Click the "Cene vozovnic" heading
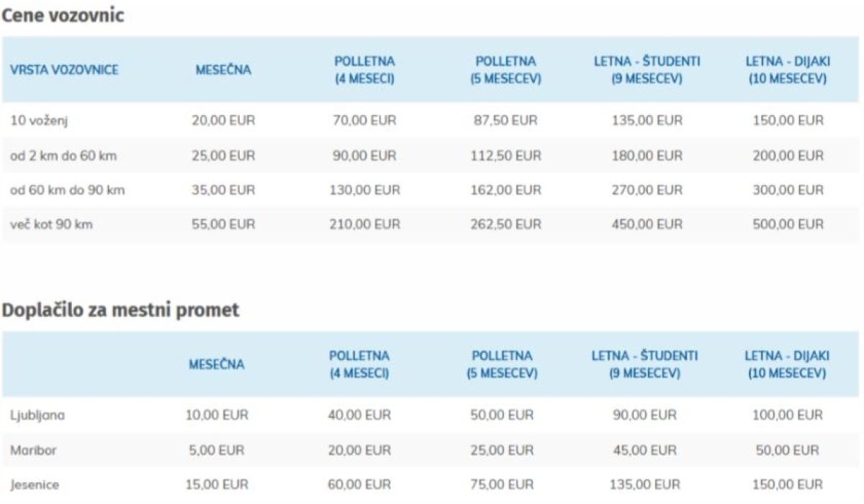Viewport: 864px width, 504px height. tap(63, 16)
